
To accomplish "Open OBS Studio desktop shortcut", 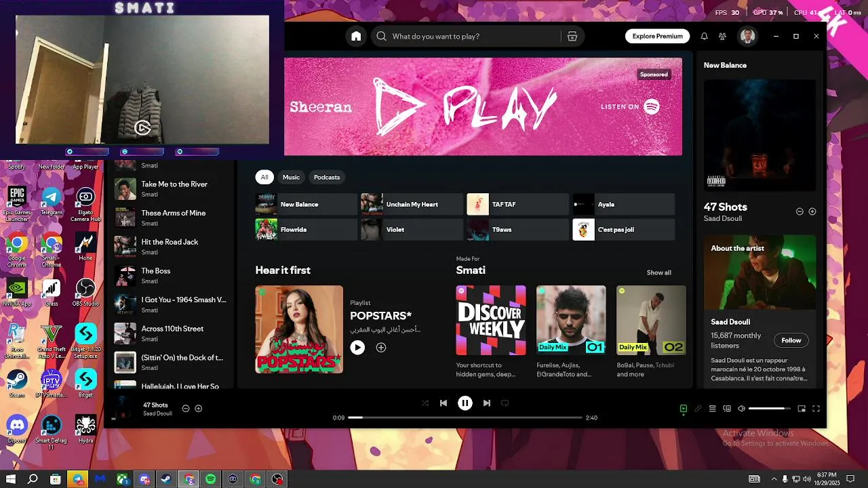I will (x=85, y=293).
